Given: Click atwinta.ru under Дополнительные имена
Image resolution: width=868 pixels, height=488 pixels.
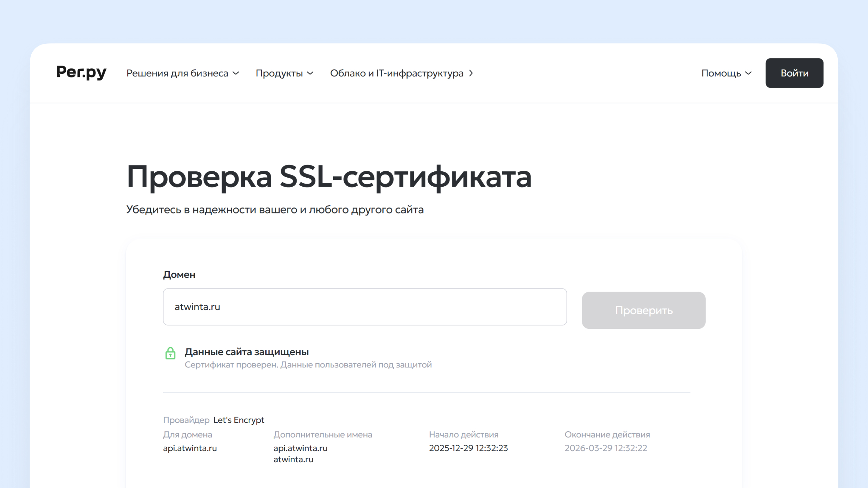Looking at the screenshot, I should point(293,459).
